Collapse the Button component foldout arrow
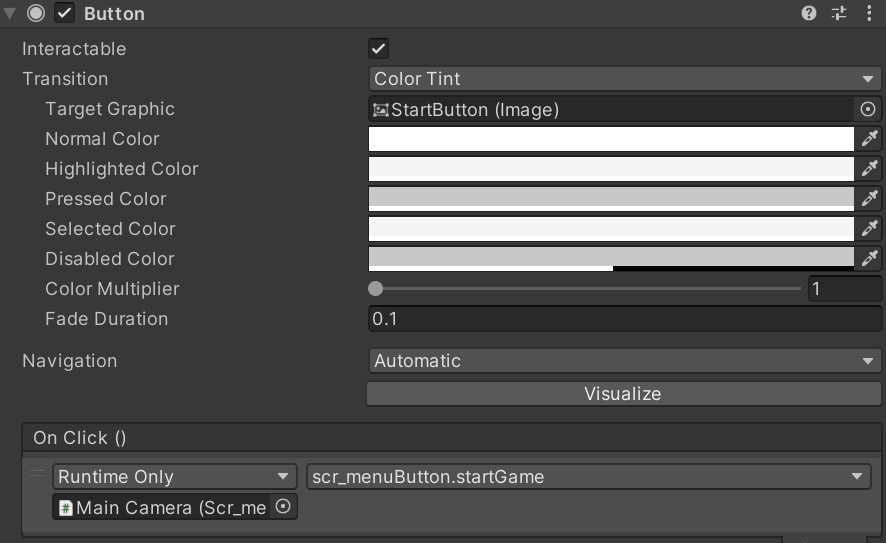The image size is (886, 543). [10, 13]
